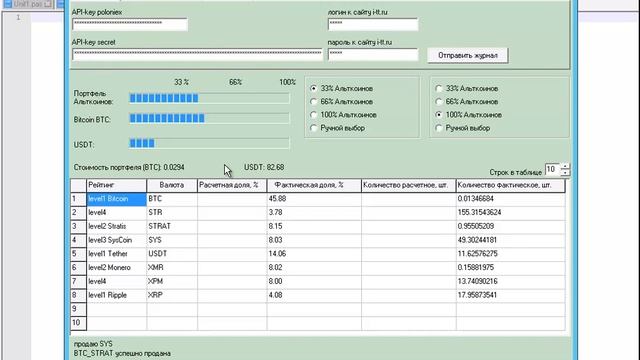This screenshot has width=640, height=360.
Task: Select the level2 Stratis cell
Action: click(116, 226)
